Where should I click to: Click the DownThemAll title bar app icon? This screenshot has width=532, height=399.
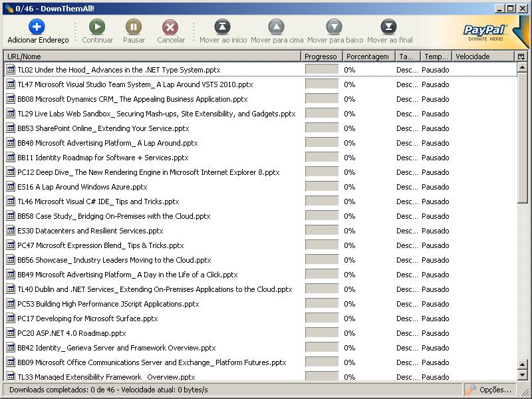[9, 8]
